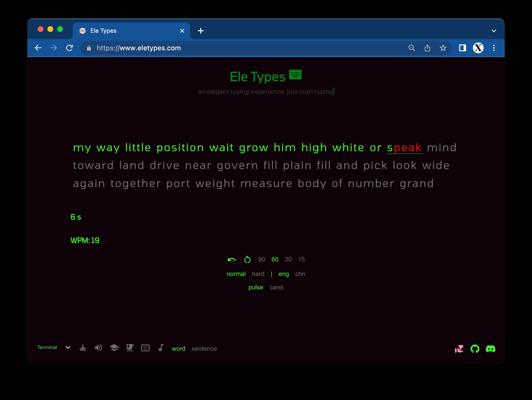Click the keyboard icon in bottom bar
The height and width of the screenshot is (400, 532).
[x=145, y=348]
